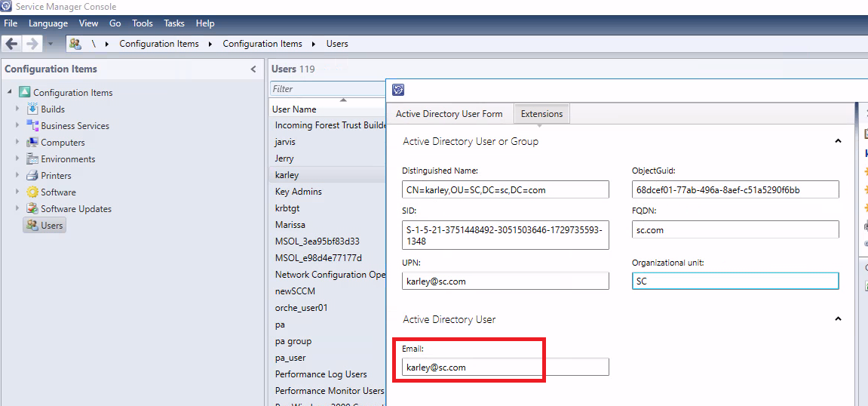868x406 pixels.
Task: Select user row 'MSOL_3ea95bf83d33'
Action: 327,241
